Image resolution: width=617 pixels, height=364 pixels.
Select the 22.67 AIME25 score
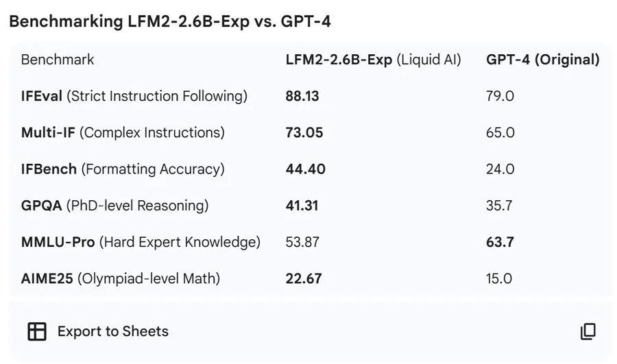pyautogui.click(x=304, y=278)
